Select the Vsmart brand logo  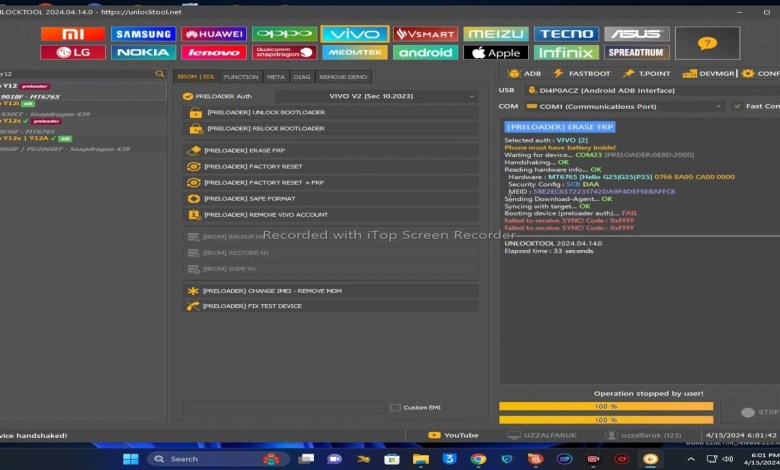click(x=425, y=34)
